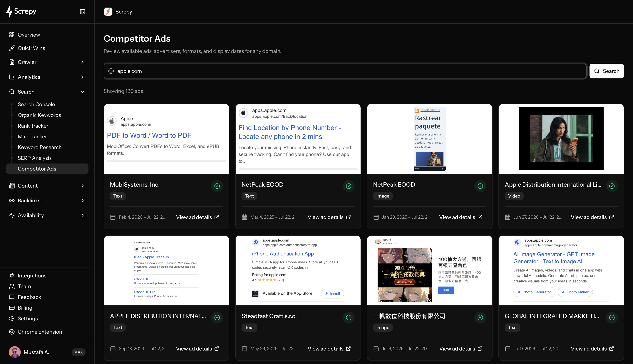Expand the Crawler menu chevron
The height and width of the screenshot is (364, 633).
tap(83, 62)
